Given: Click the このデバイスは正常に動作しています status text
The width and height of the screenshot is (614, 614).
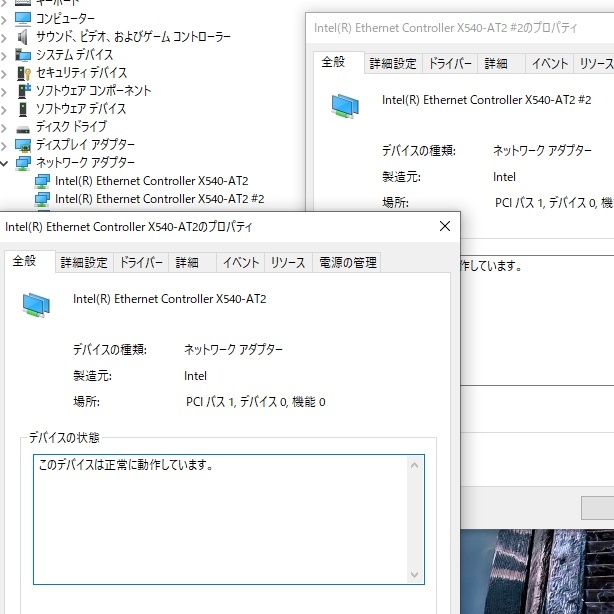Looking at the screenshot, I should click(126, 465).
